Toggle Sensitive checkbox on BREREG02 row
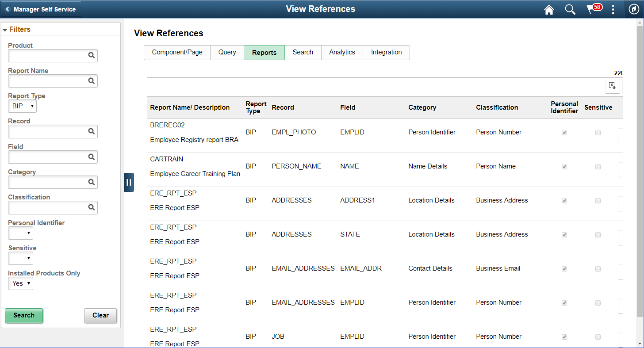The width and height of the screenshot is (644, 348). tap(598, 132)
